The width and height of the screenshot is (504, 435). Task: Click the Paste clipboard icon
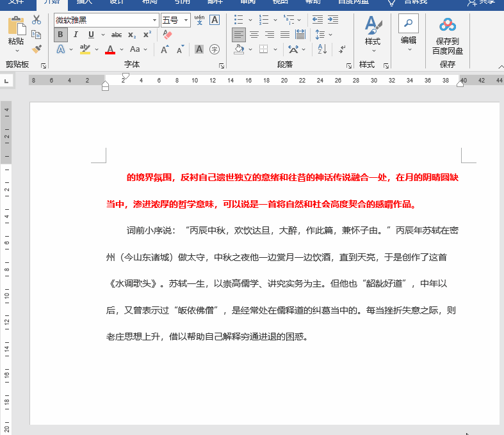point(16,26)
